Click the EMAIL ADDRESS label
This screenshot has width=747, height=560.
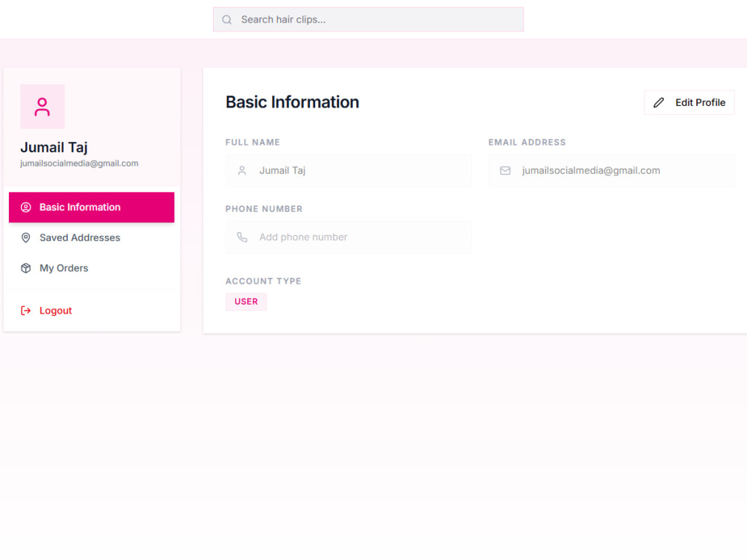[527, 143]
